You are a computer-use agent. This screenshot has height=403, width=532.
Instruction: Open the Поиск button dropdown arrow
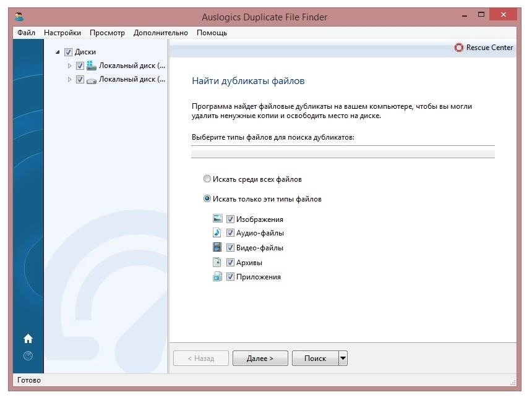click(343, 358)
